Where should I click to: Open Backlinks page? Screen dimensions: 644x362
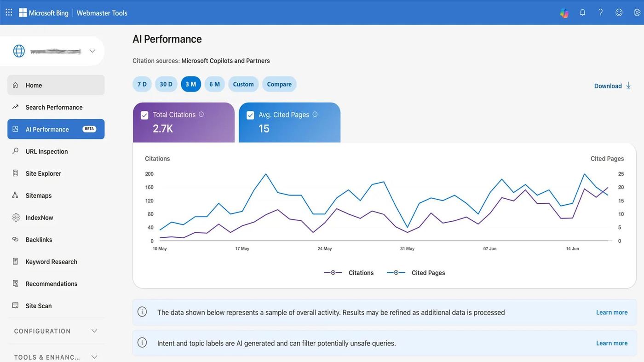coord(56,240)
